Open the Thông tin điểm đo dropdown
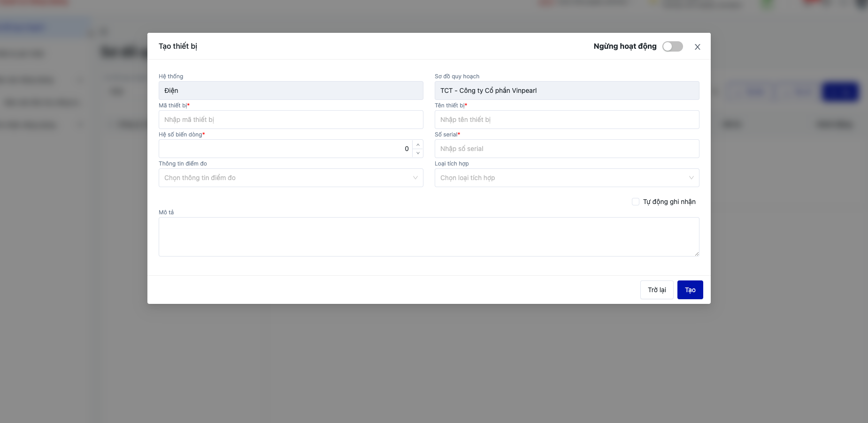 pos(291,178)
